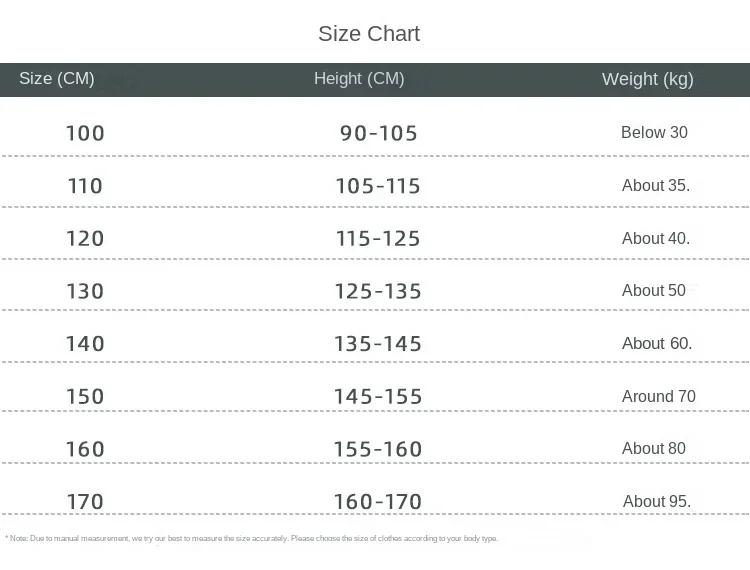
Task: Click the size 100 cell
Action: [x=85, y=133]
